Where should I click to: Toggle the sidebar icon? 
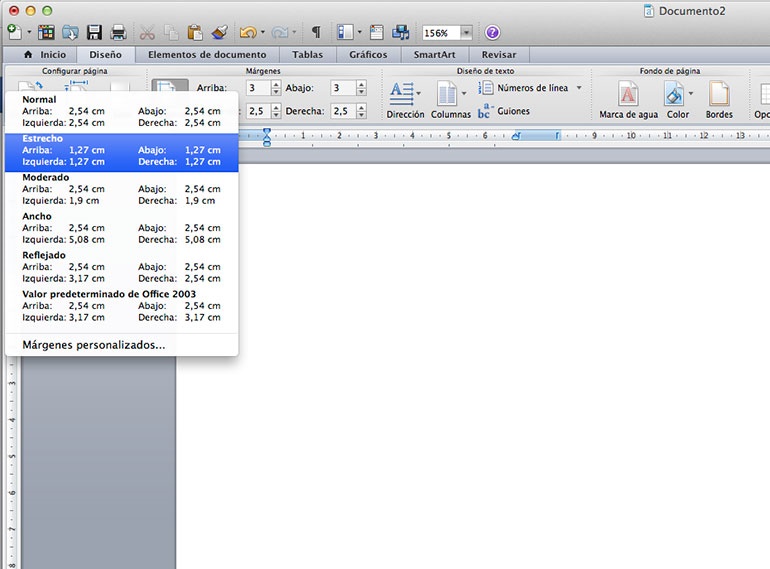tap(345, 32)
